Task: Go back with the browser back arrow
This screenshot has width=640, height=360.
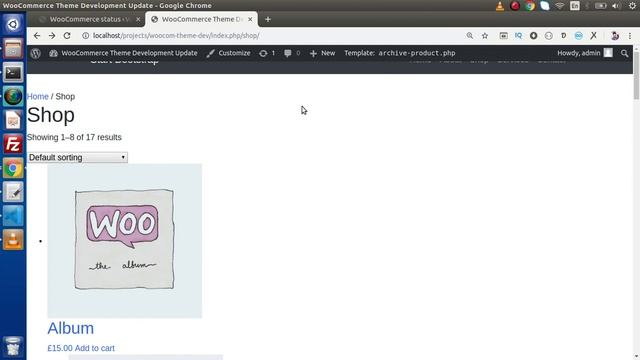Action: coord(37,36)
